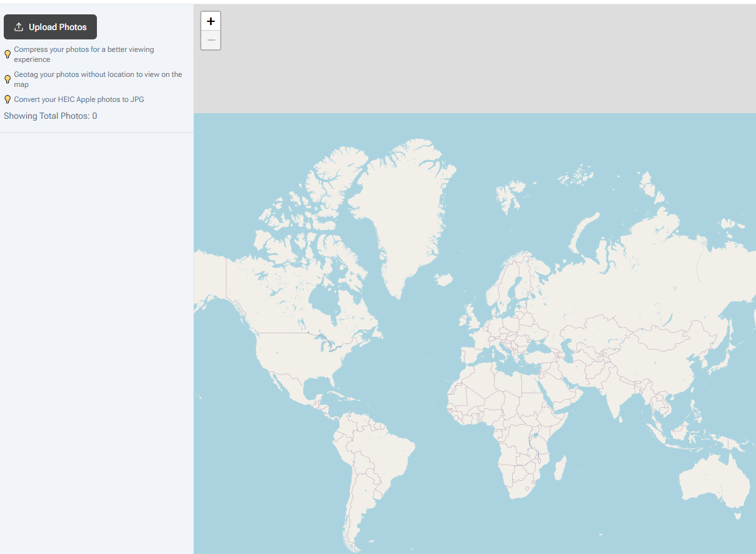The width and height of the screenshot is (756, 554).
Task: Click the upload arrow icon on Upload Photos
Action: coord(18,27)
